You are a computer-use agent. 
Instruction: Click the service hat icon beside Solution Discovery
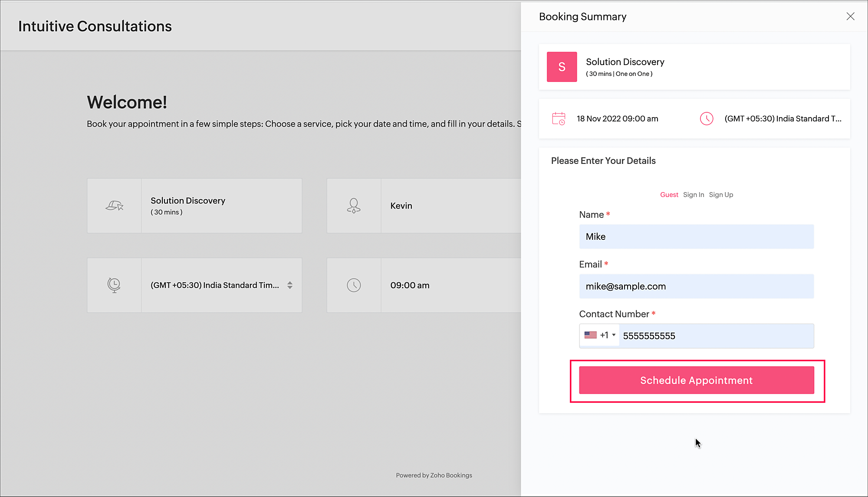[x=114, y=206]
